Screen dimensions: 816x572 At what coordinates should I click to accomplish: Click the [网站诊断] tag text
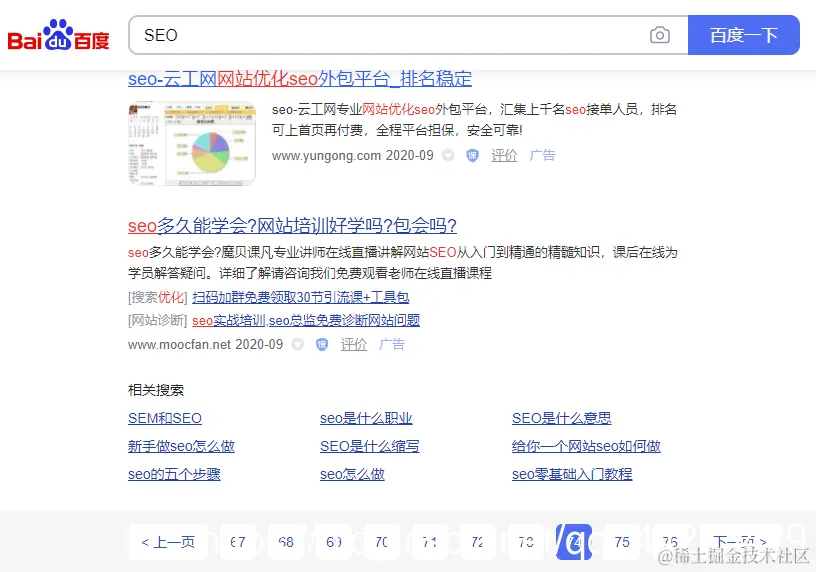point(158,320)
